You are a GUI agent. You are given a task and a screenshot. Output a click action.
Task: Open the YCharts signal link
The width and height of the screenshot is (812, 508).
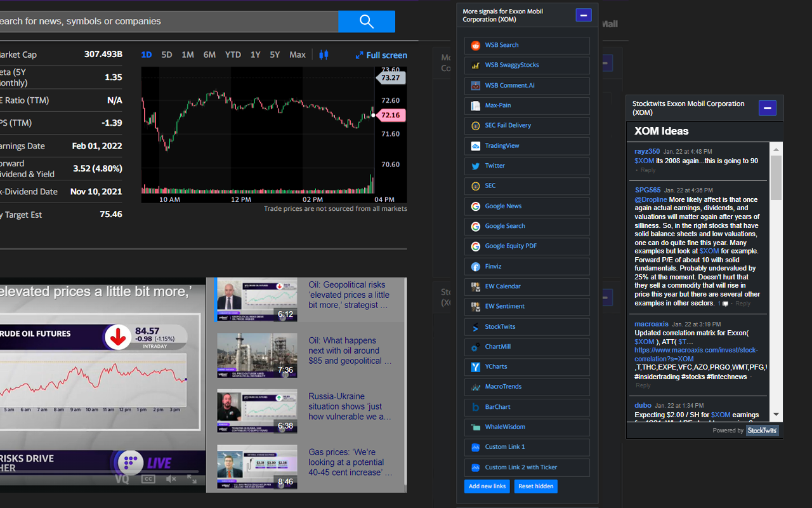point(527,367)
